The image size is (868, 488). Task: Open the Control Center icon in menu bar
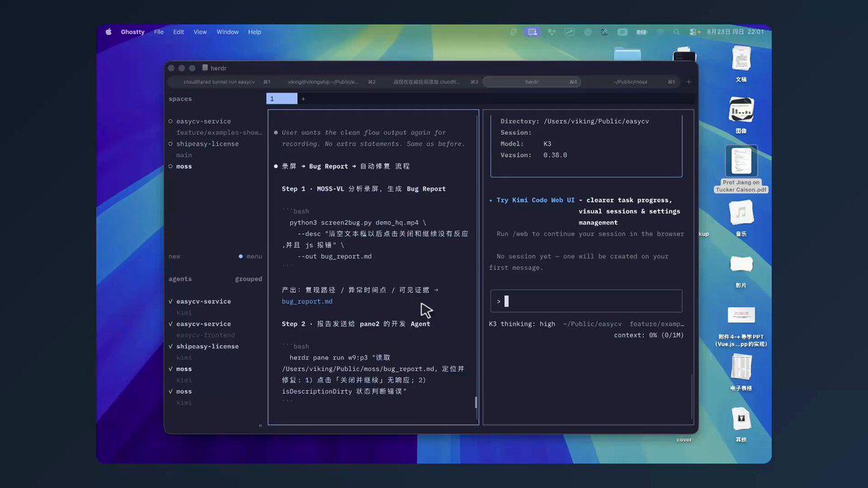coord(694,32)
